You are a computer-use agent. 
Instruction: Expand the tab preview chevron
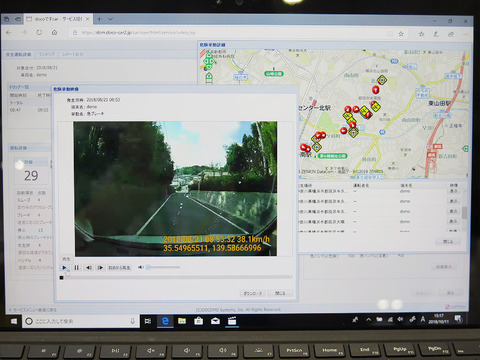point(110,19)
